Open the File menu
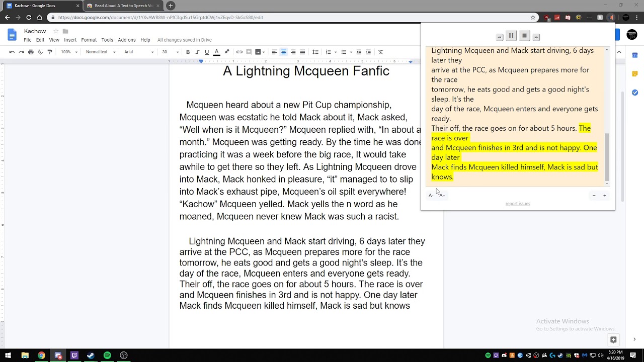Viewport: 644px width, 362px height. [x=28, y=40]
